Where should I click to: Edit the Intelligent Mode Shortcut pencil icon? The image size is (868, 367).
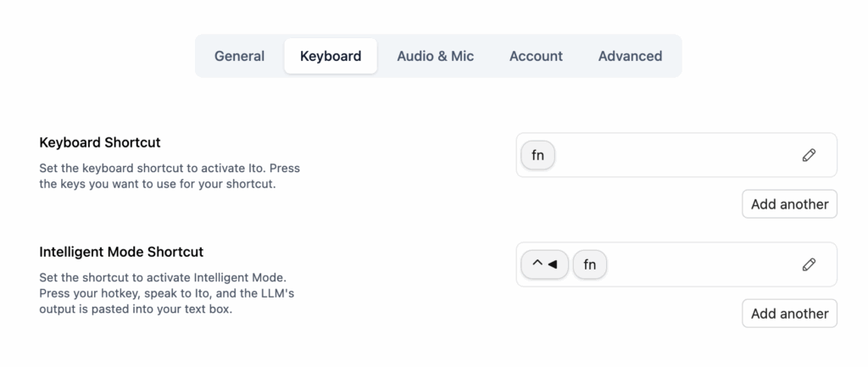[809, 265]
